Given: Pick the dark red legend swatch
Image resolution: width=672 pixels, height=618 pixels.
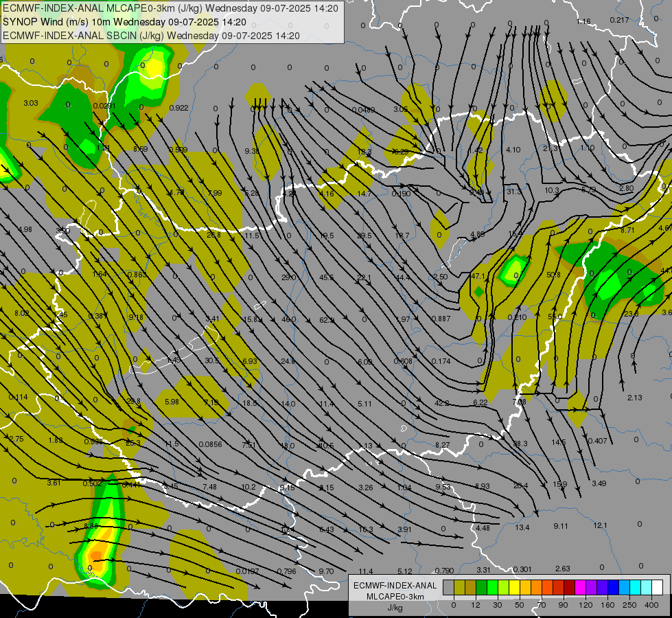Looking at the screenshot, I should pyautogui.click(x=570, y=587).
